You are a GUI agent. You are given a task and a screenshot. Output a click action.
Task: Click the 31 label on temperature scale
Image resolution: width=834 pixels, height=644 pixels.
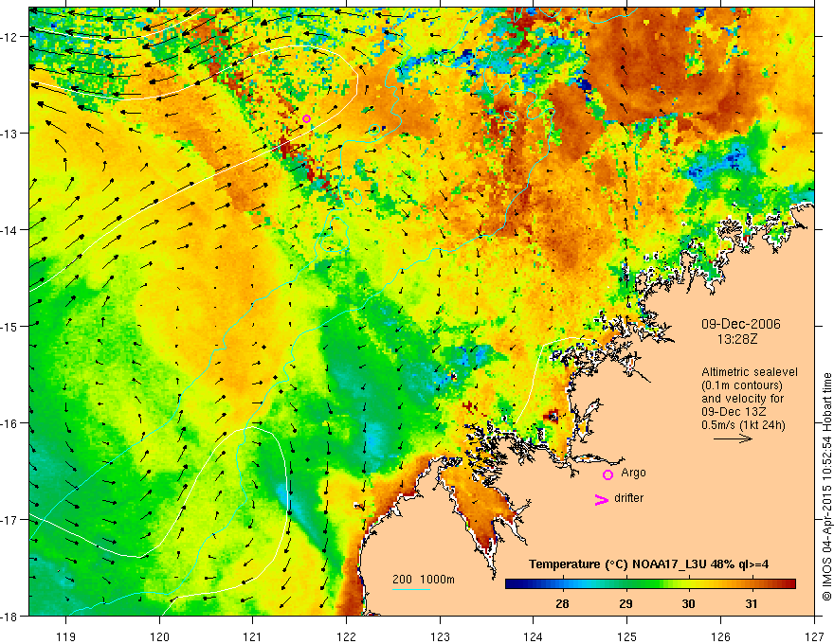751,603
